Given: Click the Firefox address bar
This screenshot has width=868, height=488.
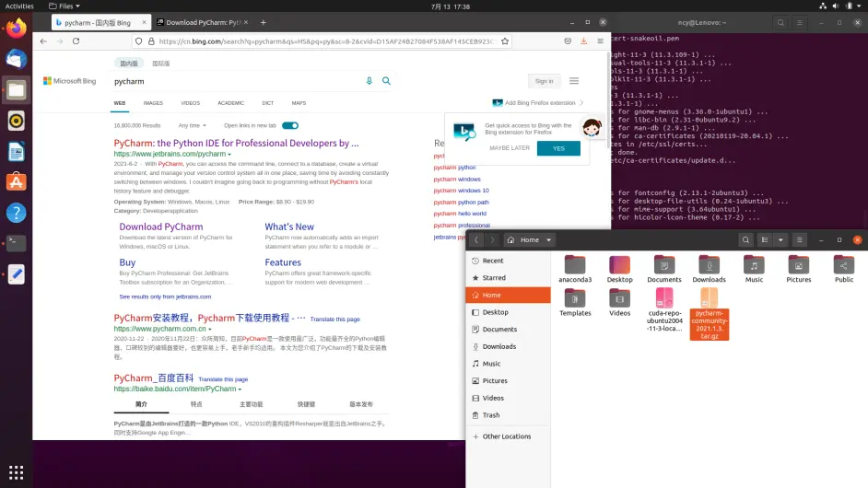Looking at the screenshot, I should tap(326, 41).
